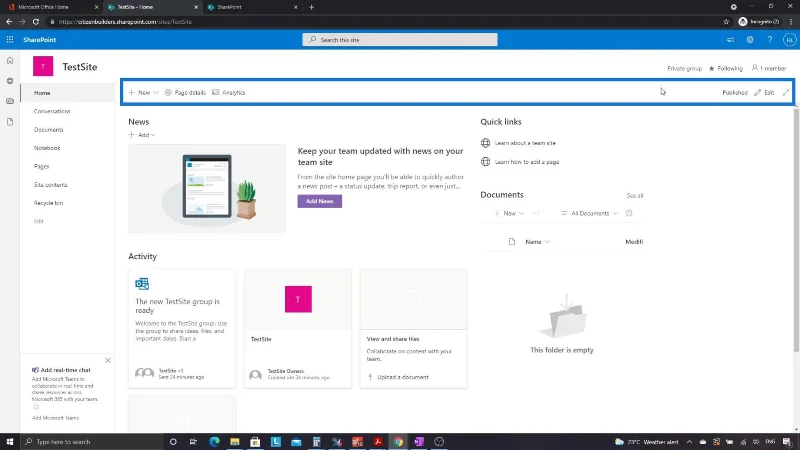Open Windows Start menu
The height and width of the screenshot is (450, 800).
tap(10, 442)
